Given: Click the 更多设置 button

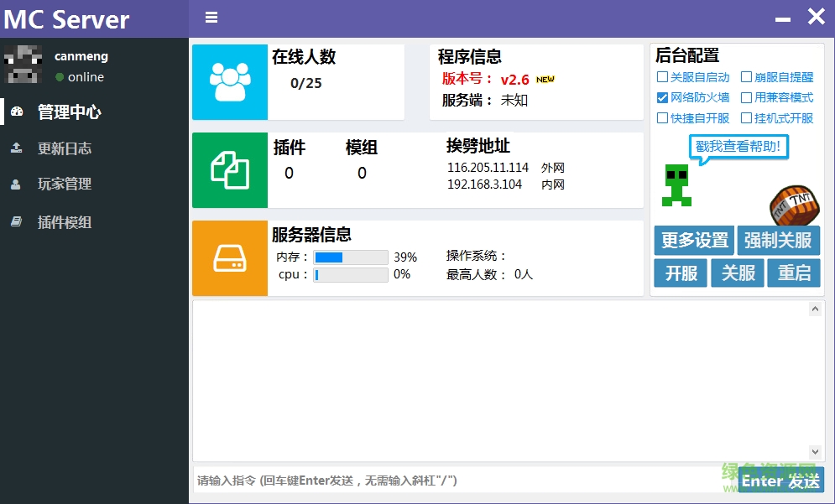Looking at the screenshot, I should pyautogui.click(x=694, y=241).
